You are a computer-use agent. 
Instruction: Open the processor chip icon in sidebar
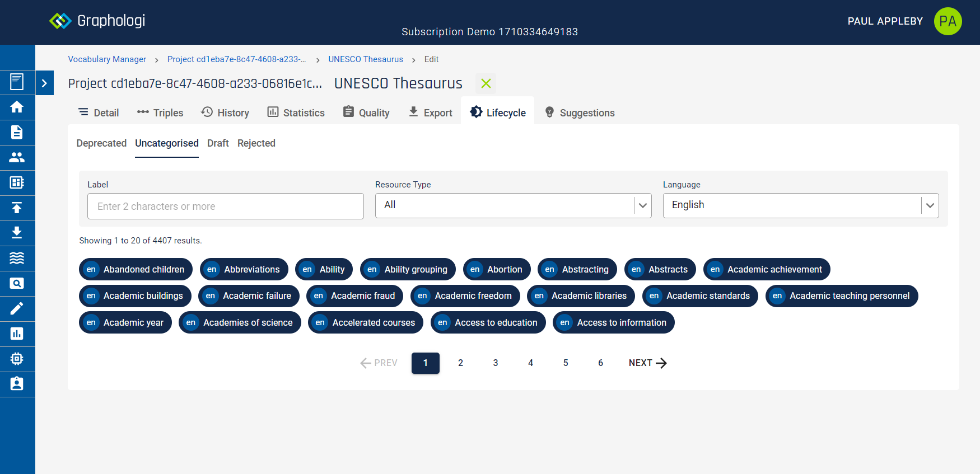click(17, 359)
